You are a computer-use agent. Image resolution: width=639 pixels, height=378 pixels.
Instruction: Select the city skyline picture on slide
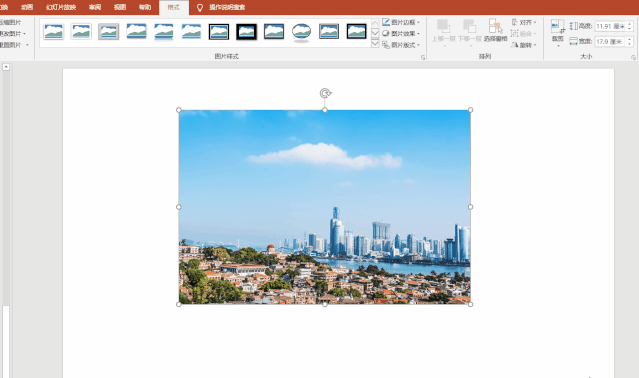pos(324,207)
